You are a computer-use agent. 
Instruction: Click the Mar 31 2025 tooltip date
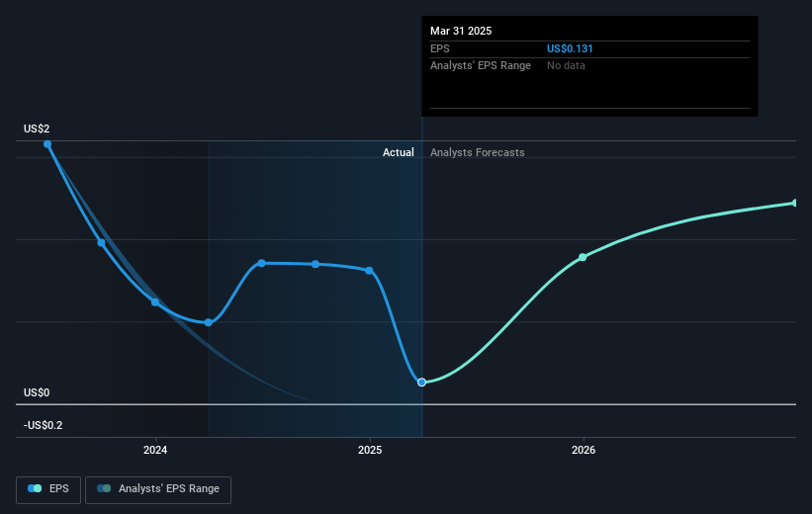point(460,31)
